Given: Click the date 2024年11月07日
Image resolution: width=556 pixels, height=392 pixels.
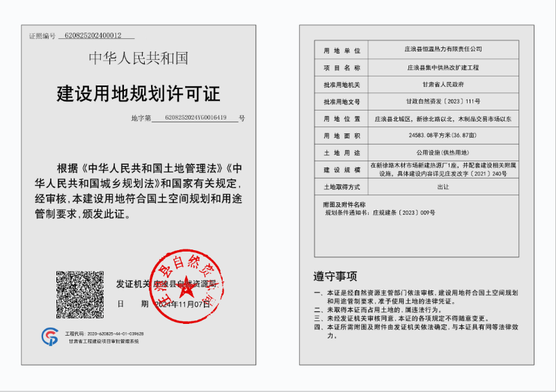Looking at the screenshot, I should (x=182, y=304).
